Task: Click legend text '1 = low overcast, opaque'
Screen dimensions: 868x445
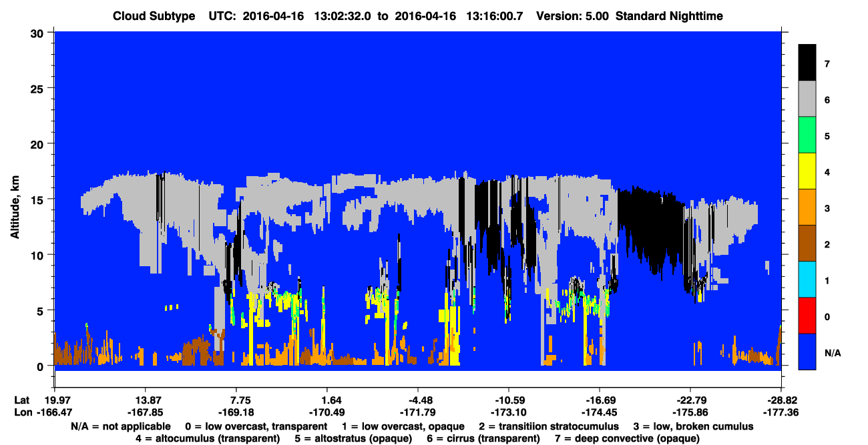Action: (403, 426)
